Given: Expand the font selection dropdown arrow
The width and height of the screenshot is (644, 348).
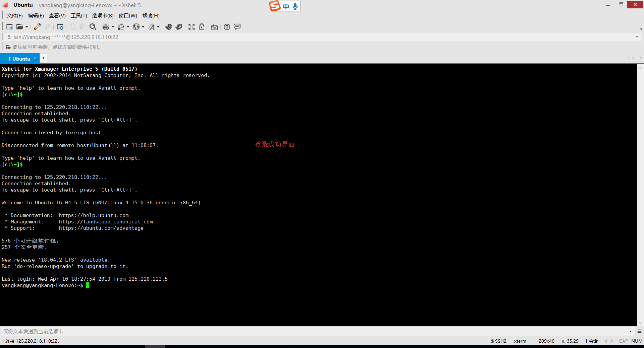Looking at the screenshot, I should [x=159, y=27].
